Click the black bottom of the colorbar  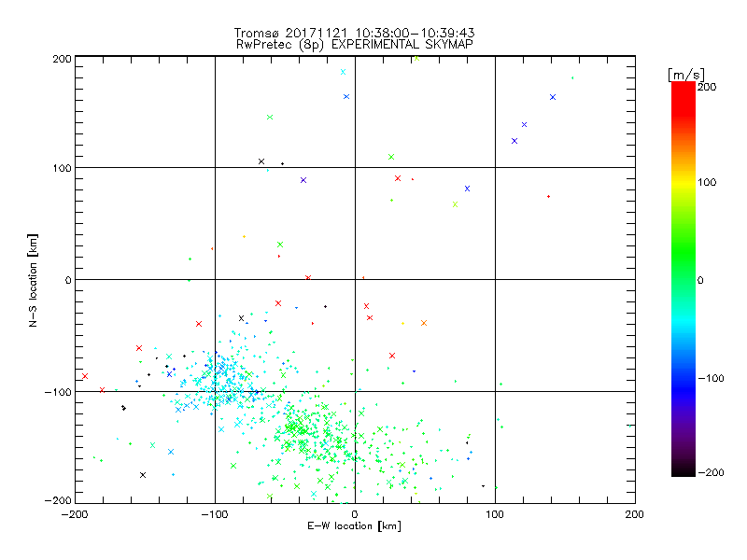pos(684,469)
